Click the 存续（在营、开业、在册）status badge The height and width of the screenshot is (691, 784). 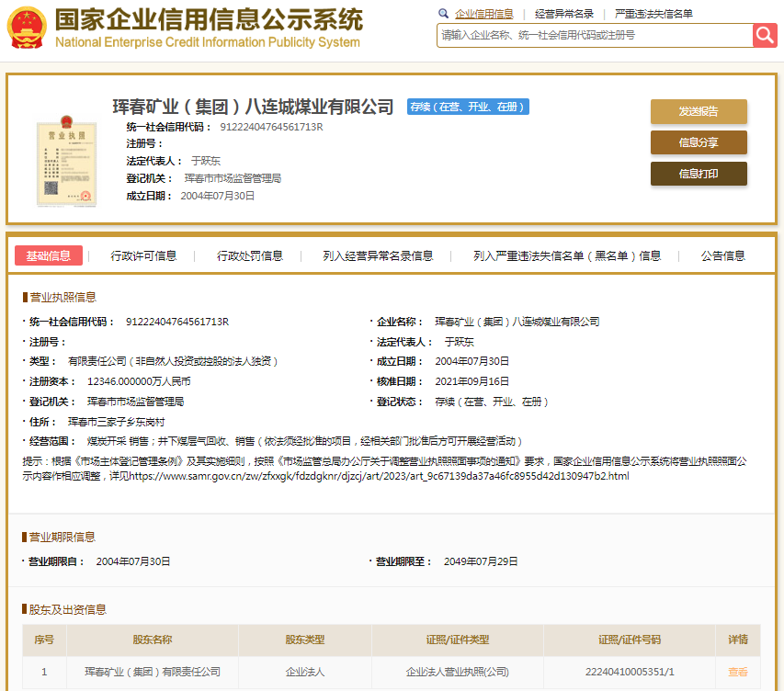pyautogui.click(x=468, y=107)
